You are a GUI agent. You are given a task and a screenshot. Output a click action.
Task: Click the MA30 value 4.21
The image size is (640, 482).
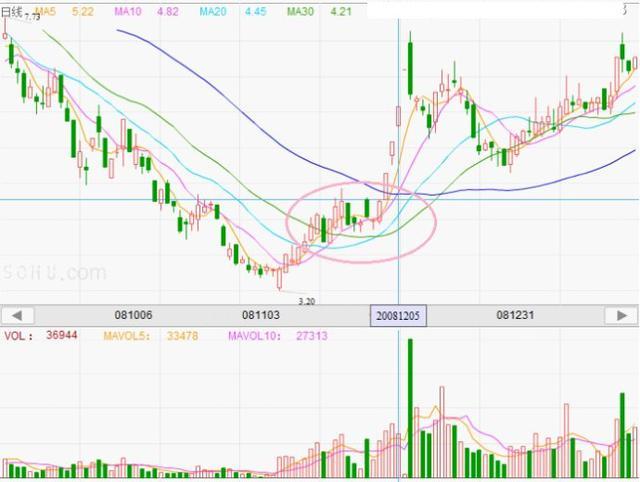(x=341, y=11)
